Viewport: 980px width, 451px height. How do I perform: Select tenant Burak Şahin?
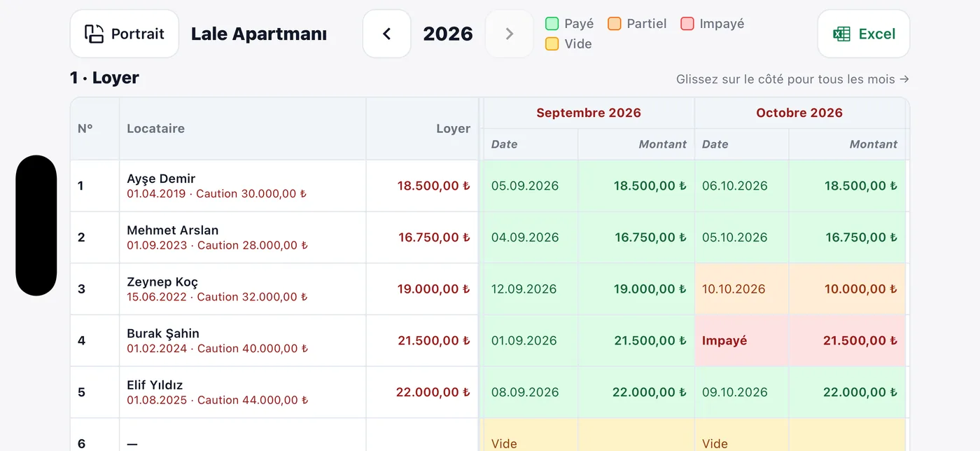pyautogui.click(x=163, y=333)
